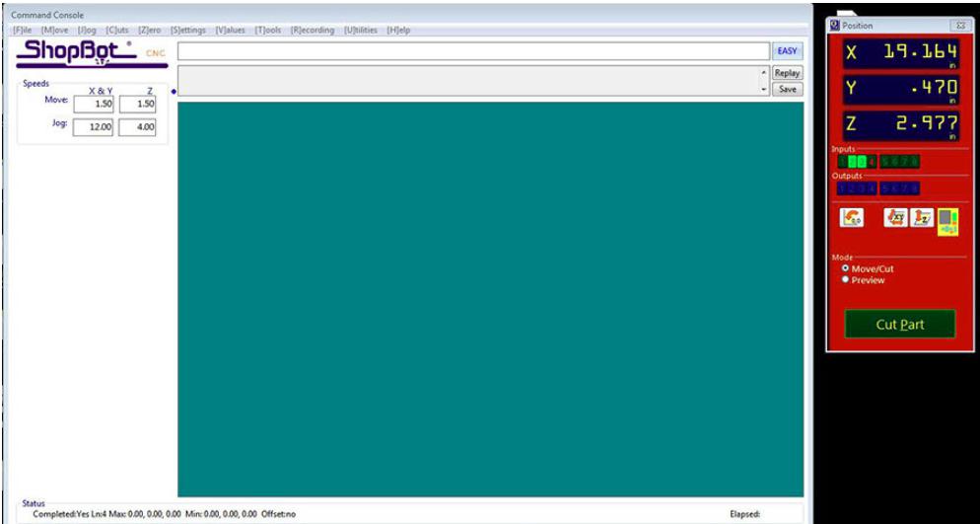Screen dimensions: 980x524
Task: Click the ShopBot CNC logo
Action: pyautogui.click(x=92, y=53)
